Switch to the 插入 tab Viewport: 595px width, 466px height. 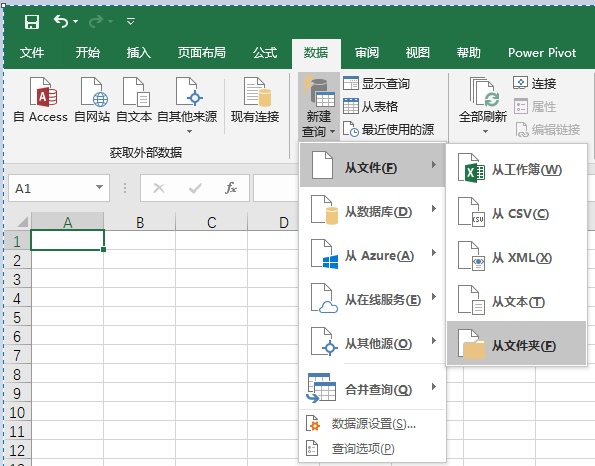[x=139, y=53]
